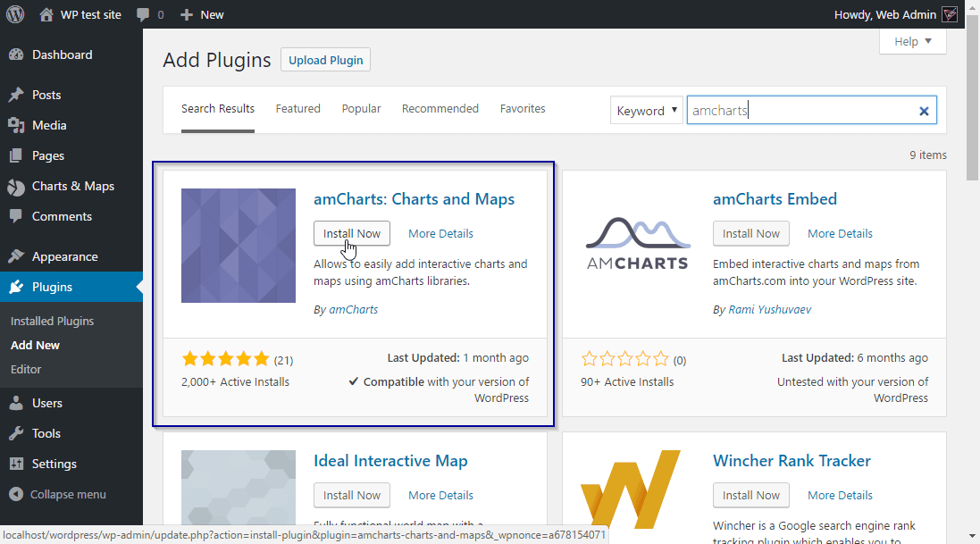Switch to the Featured tab

[x=297, y=108]
